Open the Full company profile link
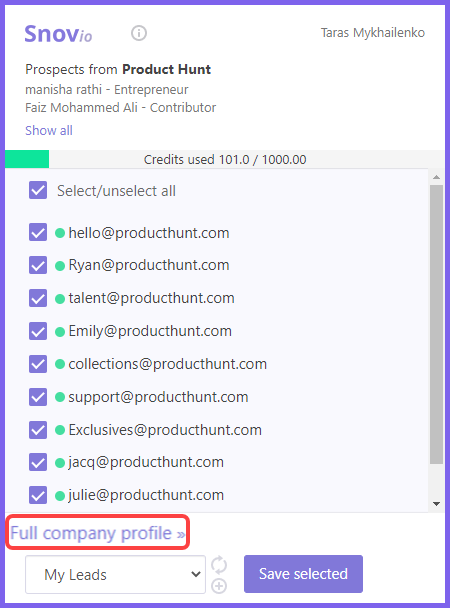Screen dimensions: 450x608 (98, 533)
